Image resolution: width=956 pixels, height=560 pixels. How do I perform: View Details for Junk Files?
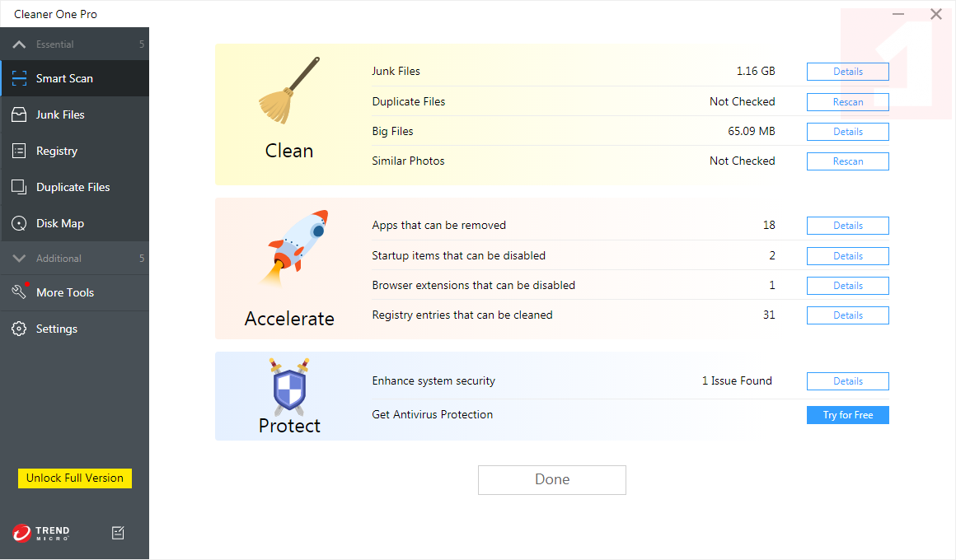coord(847,72)
